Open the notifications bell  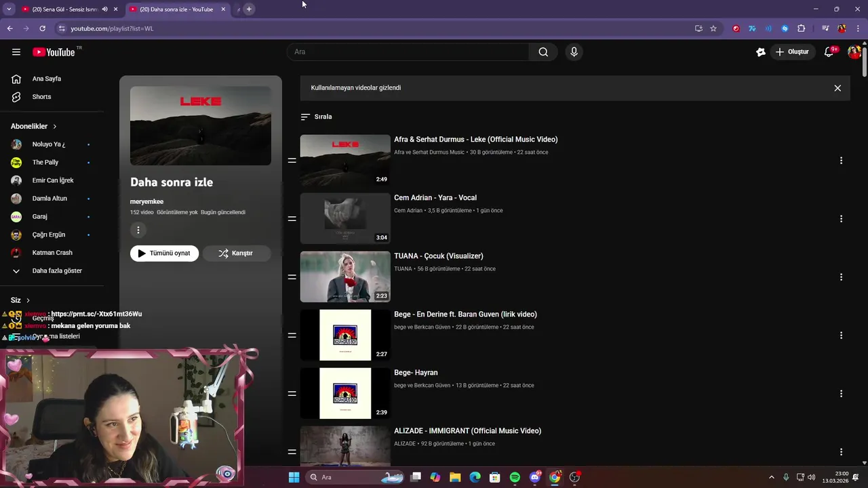[x=829, y=52]
